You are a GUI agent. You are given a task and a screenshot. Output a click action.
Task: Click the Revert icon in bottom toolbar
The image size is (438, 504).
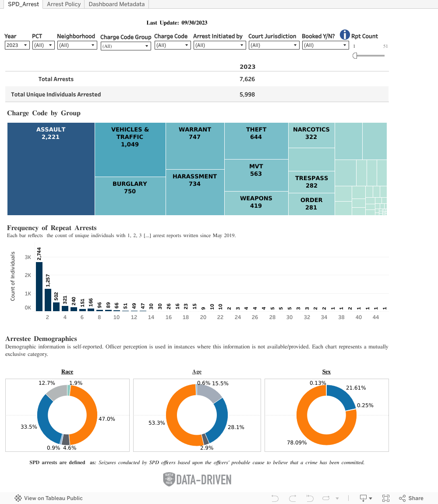click(310, 498)
